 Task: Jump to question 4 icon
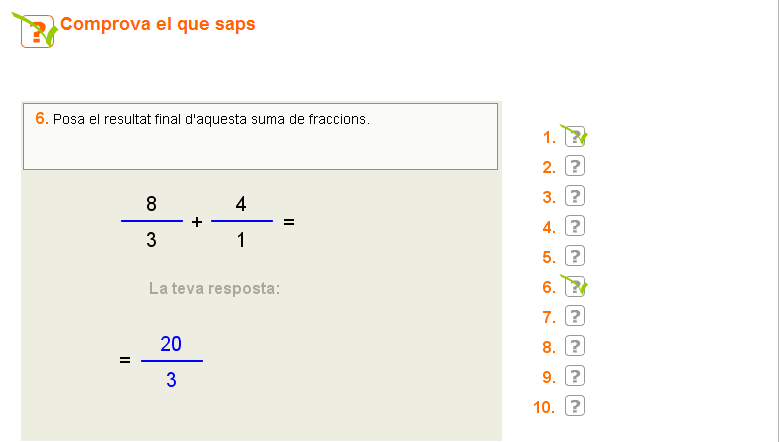click(x=575, y=227)
